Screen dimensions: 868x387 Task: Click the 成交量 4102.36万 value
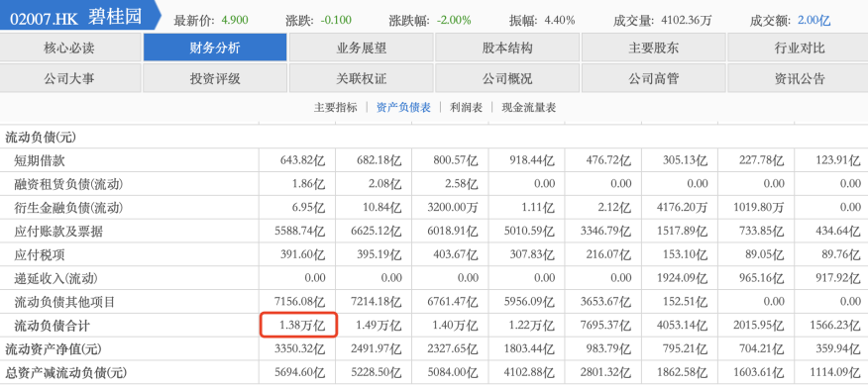(x=687, y=21)
